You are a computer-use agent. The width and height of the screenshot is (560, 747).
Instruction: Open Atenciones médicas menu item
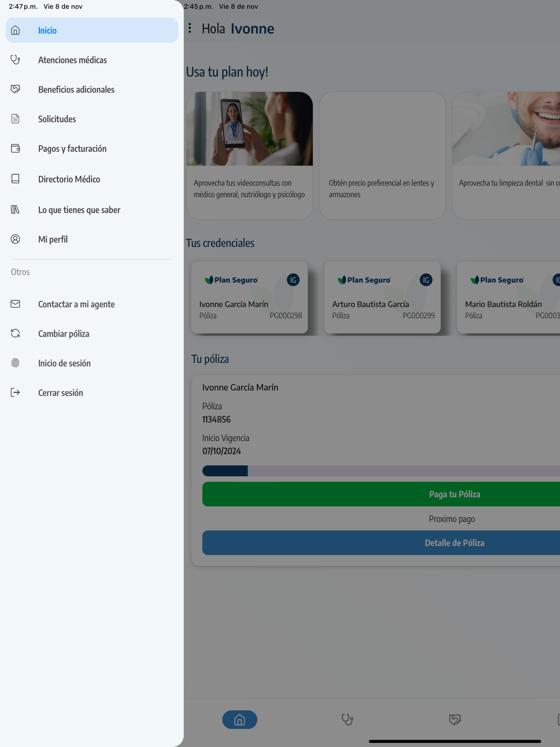pos(92,60)
